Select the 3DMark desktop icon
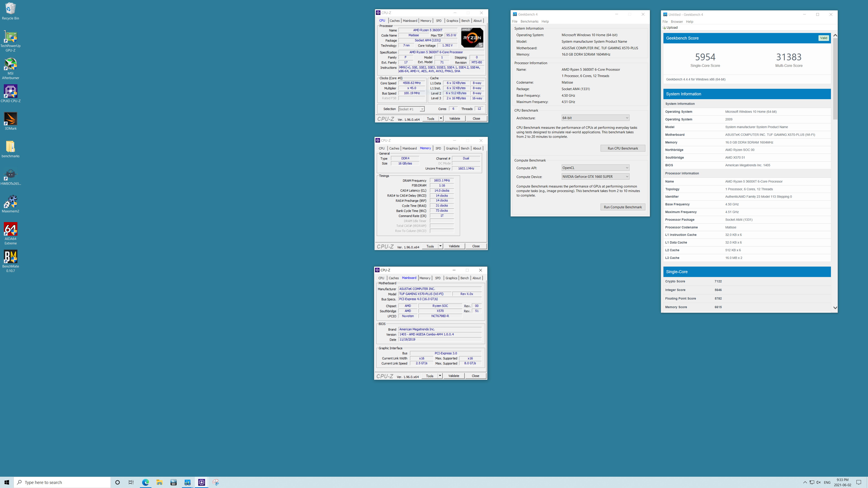This screenshot has height=488, width=868. tap(10, 121)
